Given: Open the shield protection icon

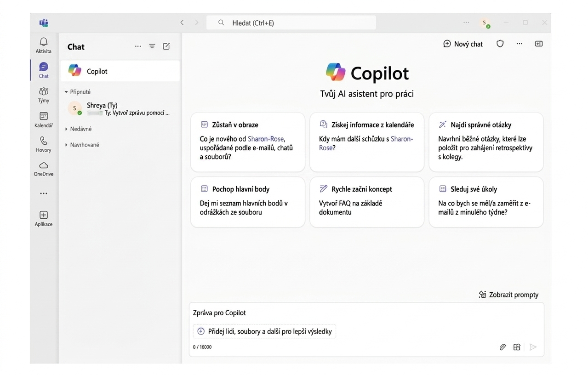Looking at the screenshot, I should (x=500, y=44).
